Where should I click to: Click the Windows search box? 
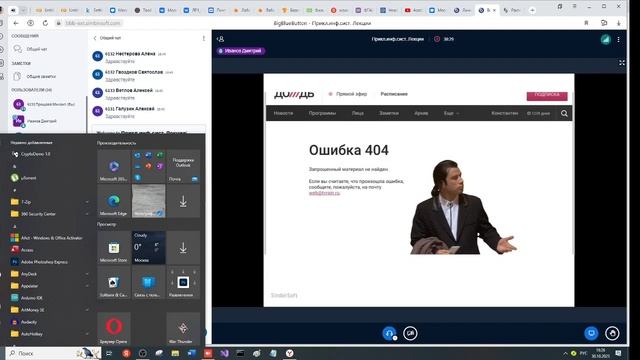click(53, 353)
